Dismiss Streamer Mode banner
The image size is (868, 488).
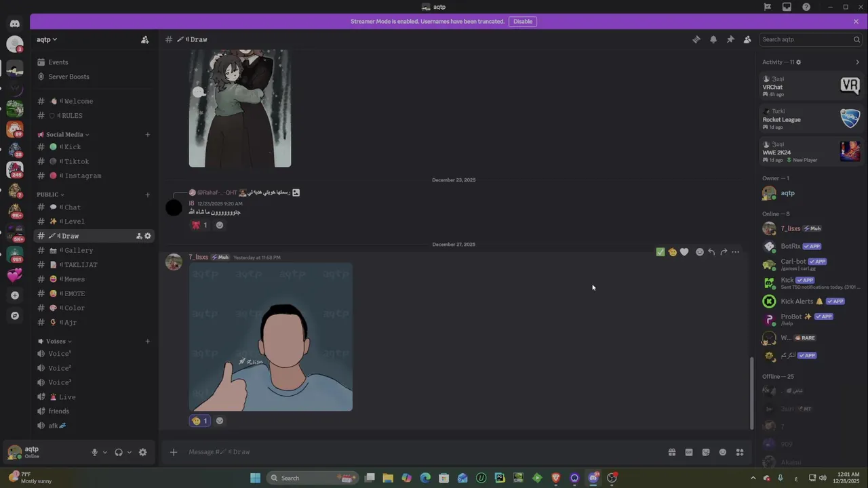click(x=856, y=22)
